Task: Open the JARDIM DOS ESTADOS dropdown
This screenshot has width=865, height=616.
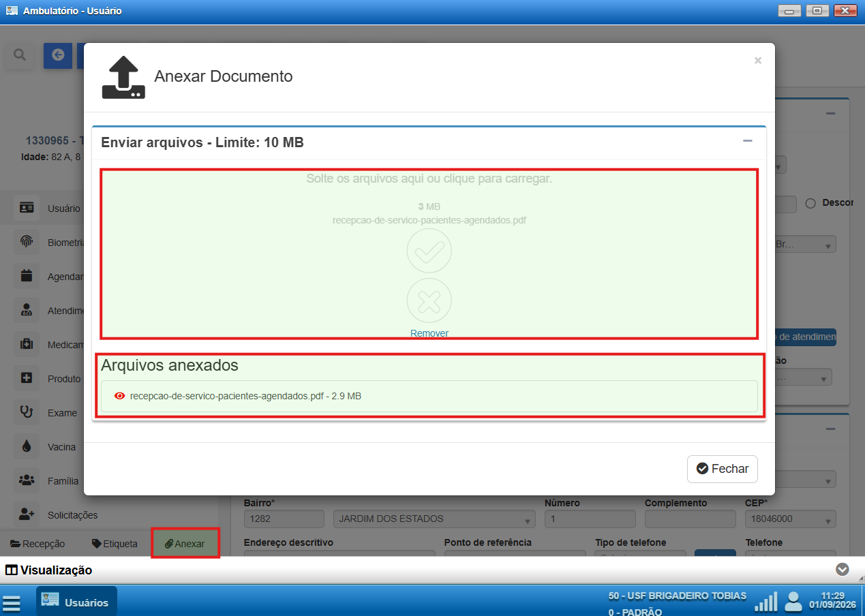Action: 434,519
